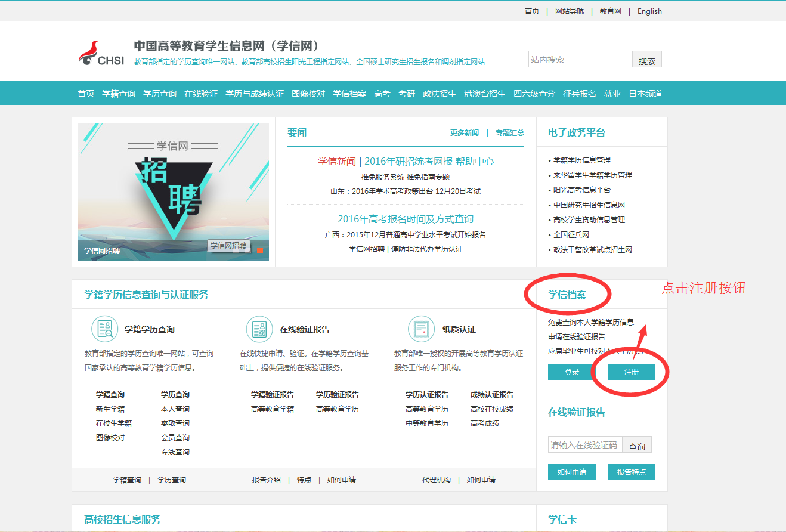Open 高校在校成绩 link
The height and width of the screenshot is (532, 786).
point(492,409)
